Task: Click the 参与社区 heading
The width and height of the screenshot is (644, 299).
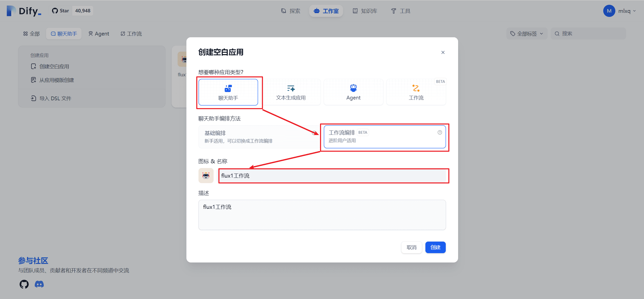Action: click(33, 261)
